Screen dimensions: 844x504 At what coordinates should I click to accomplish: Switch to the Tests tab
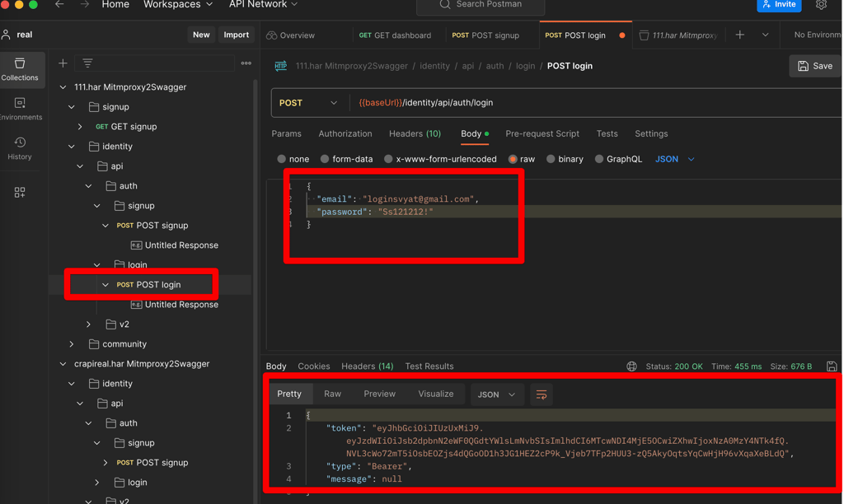(607, 134)
